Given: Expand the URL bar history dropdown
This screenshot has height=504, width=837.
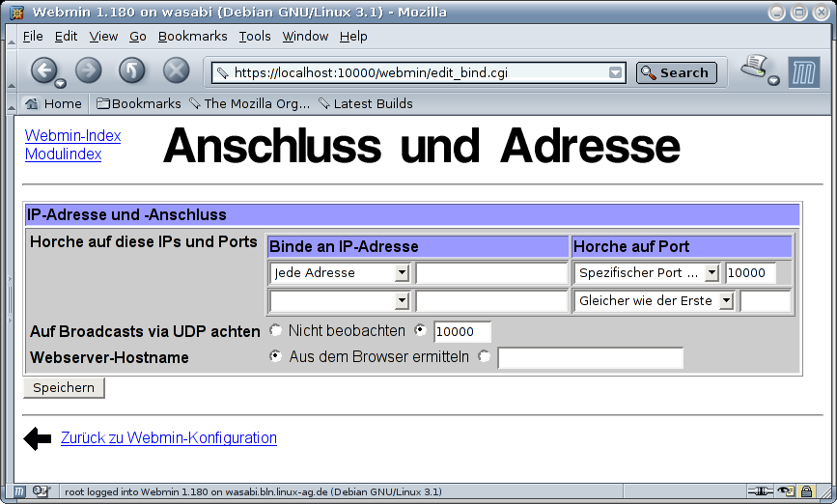Looking at the screenshot, I should pos(616,72).
